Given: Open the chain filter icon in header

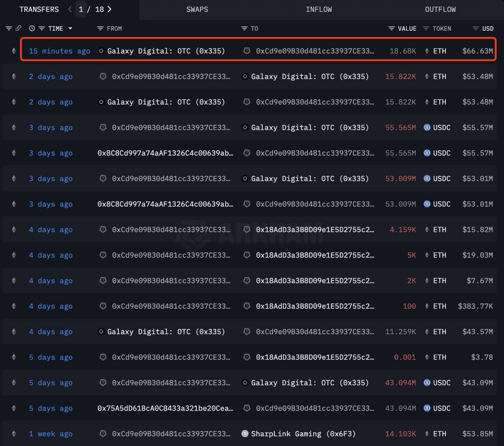Looking at the screenshot, I should 9,28.
